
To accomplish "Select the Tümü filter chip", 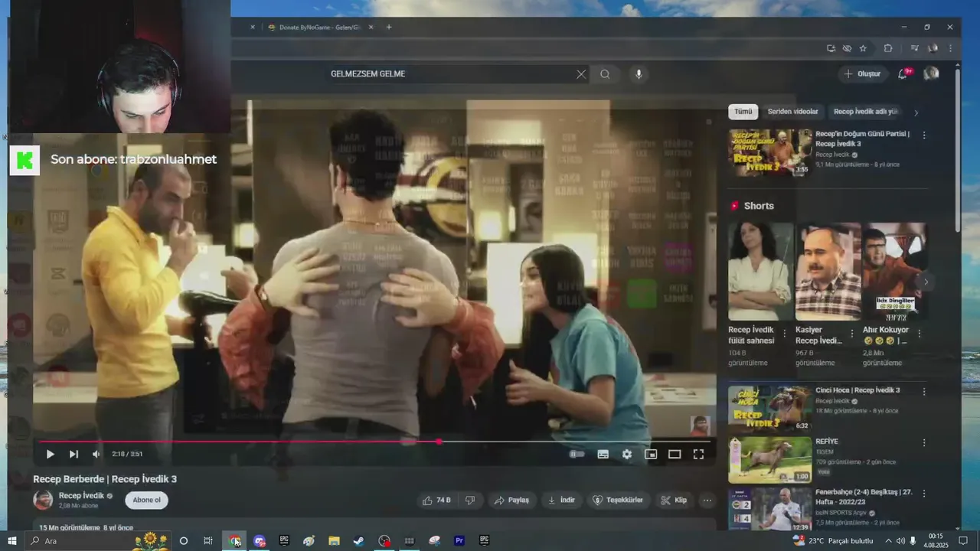I will coord(743,112).
